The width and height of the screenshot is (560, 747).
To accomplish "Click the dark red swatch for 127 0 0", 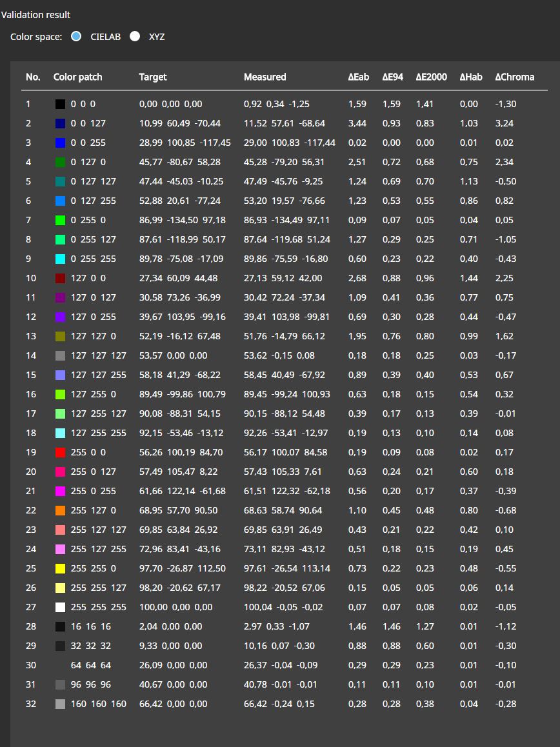I will click(x=60, y=278).
